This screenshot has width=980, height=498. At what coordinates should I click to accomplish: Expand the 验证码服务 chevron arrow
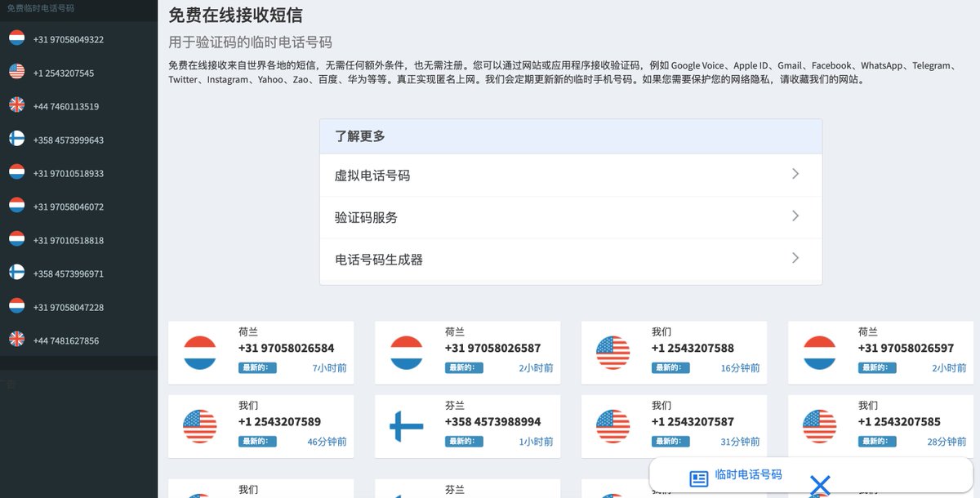(795, 216)
